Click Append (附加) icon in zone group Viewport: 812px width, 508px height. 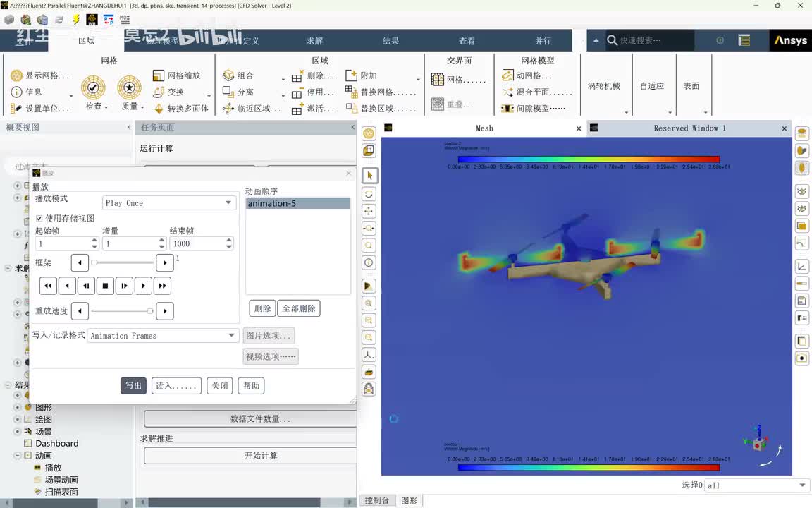(351, 75)
